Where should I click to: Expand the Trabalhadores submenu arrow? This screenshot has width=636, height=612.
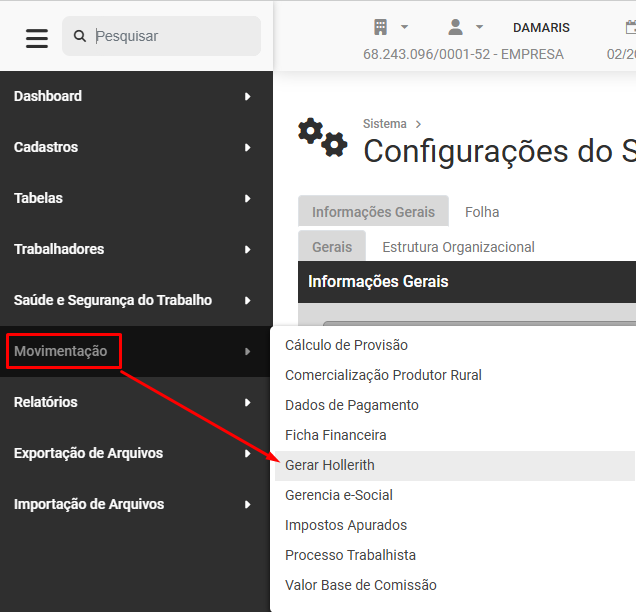tap(247, 250)
